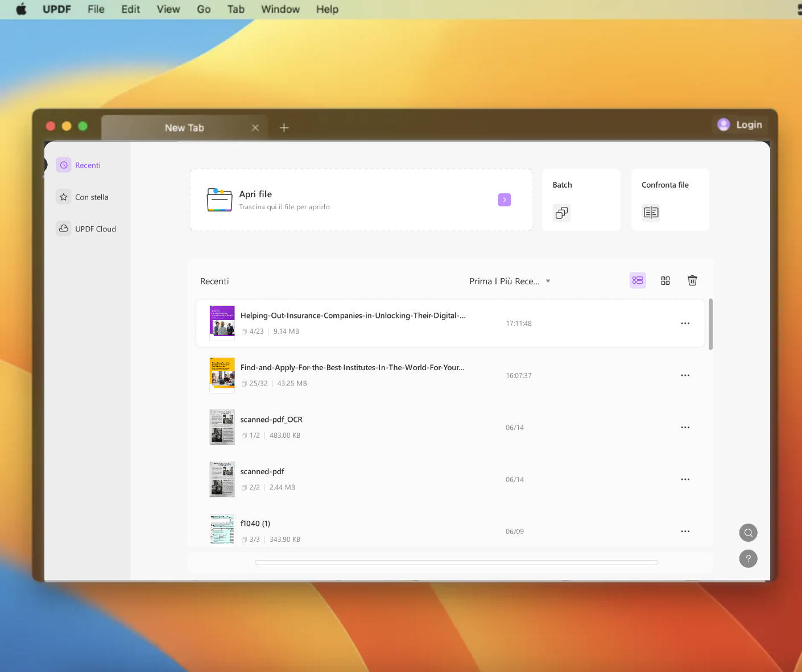Click the trash icon to clear recents
Viewport: 802px width, 672px height.
coord(692,280)
